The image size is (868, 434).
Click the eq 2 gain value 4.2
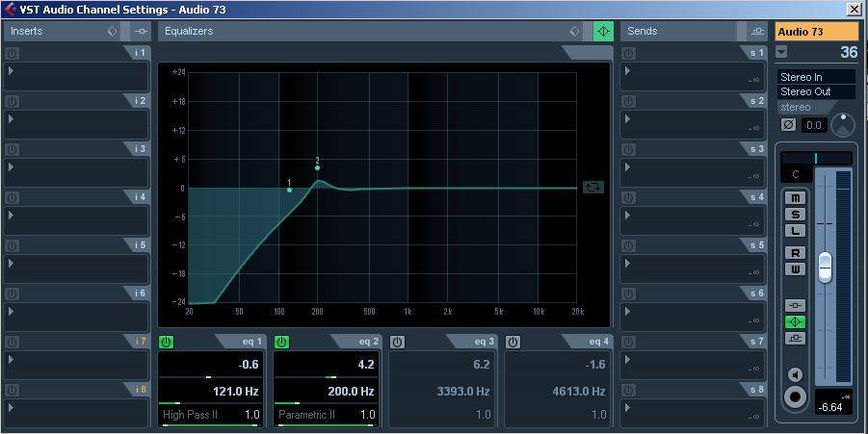point(366,365)
